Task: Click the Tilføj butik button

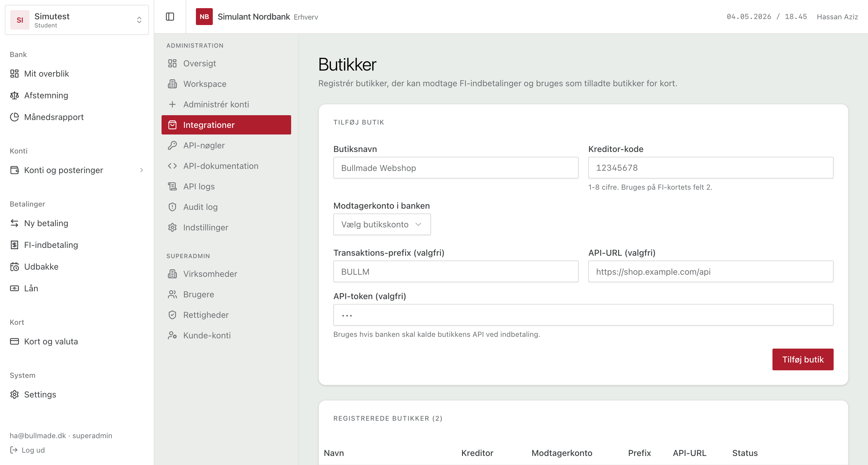Action: [x=803, y=359]
